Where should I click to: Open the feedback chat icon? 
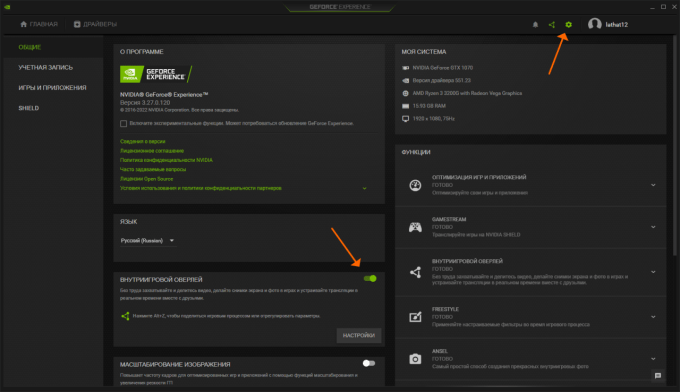point(658,376)
